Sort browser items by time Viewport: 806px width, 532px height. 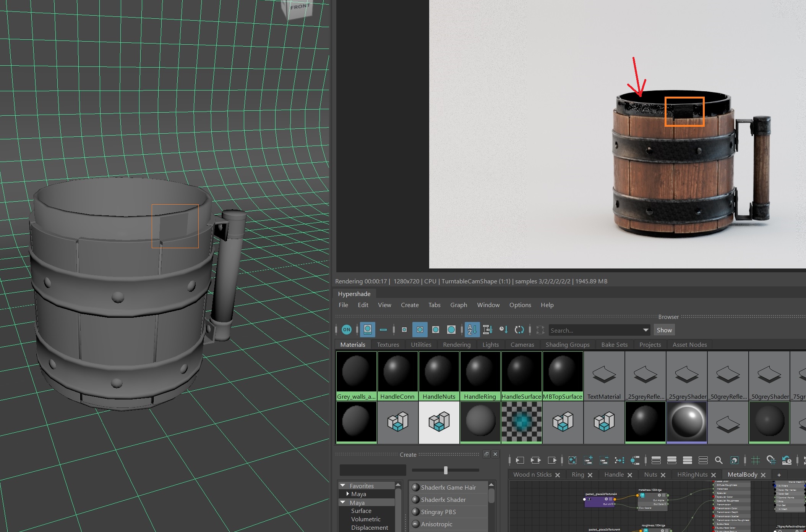(503, 330)
